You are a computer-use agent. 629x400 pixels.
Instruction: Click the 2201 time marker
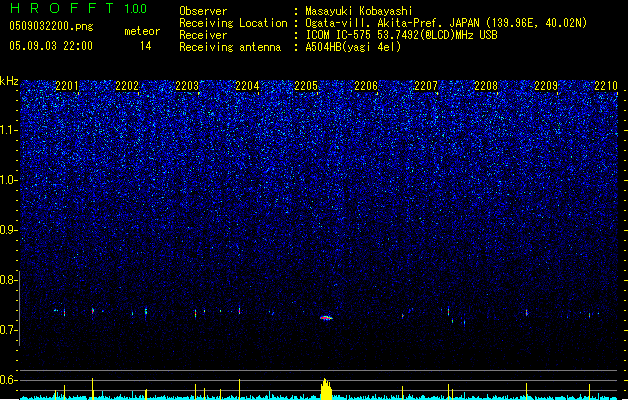point(67,86)
